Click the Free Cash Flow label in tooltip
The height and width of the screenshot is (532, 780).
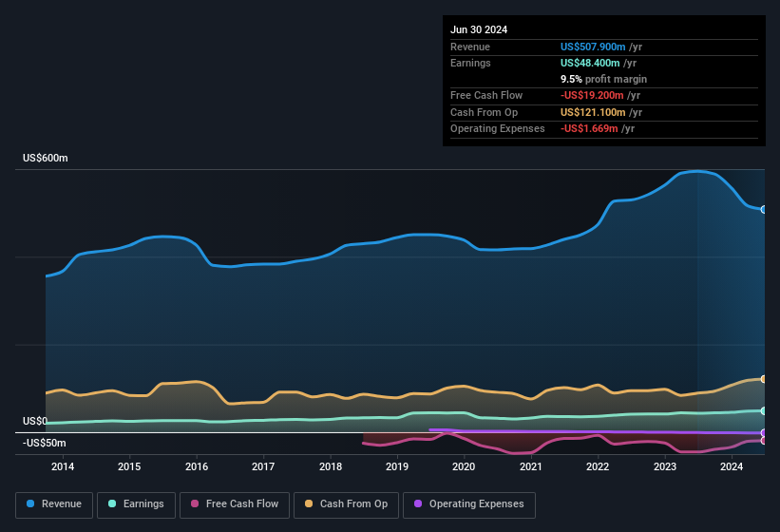[486, 95]
